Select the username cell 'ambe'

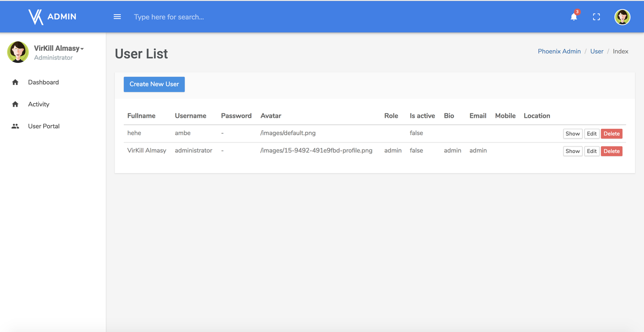coord(183,133)
